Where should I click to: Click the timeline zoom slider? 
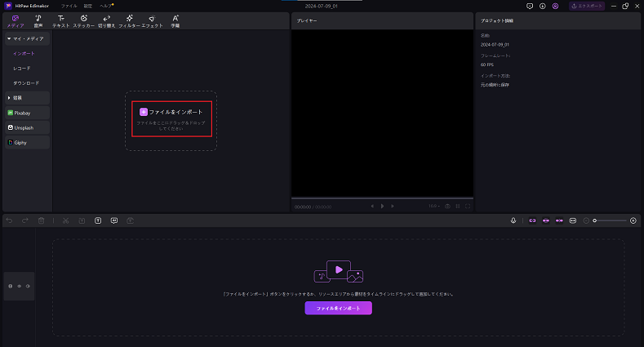point(611,221)
